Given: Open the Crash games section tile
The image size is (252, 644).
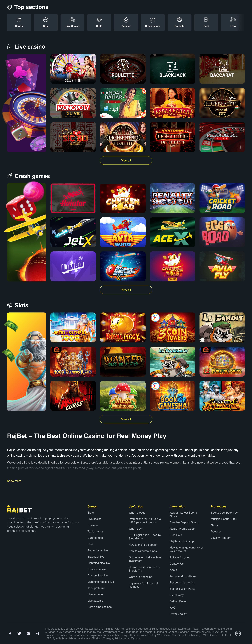Looking at the screenshot, I should [153, 23].
